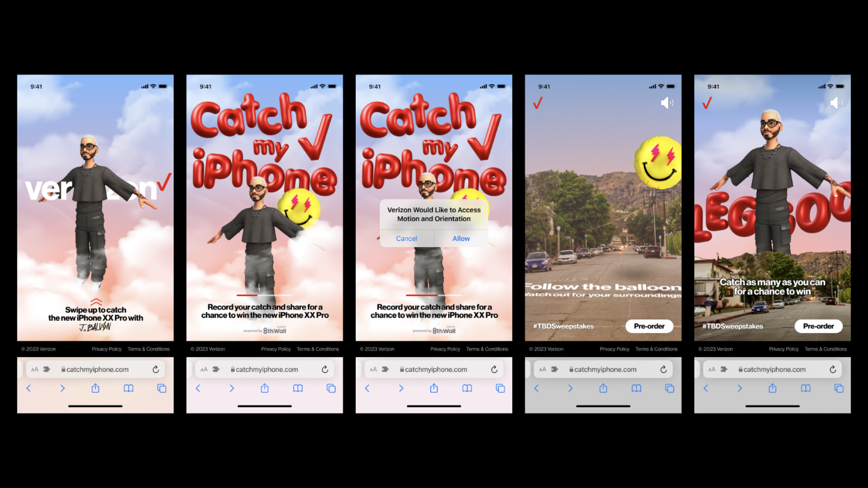Mute sound on fourth phone's balloon screen
868x488 pixels.
(x=667, y=103)
